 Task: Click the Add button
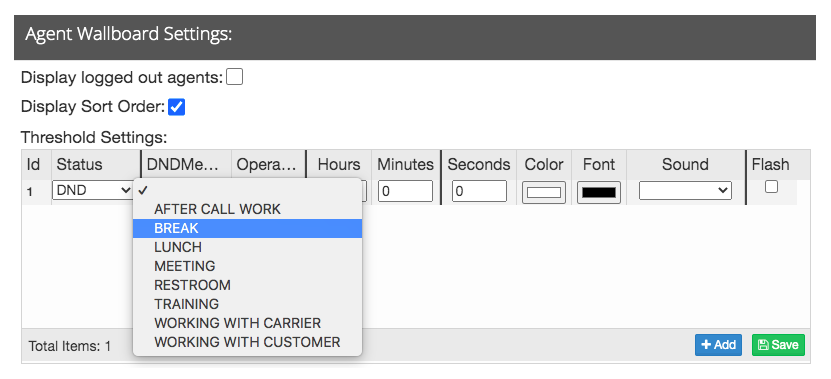click(x=718, y=345)
